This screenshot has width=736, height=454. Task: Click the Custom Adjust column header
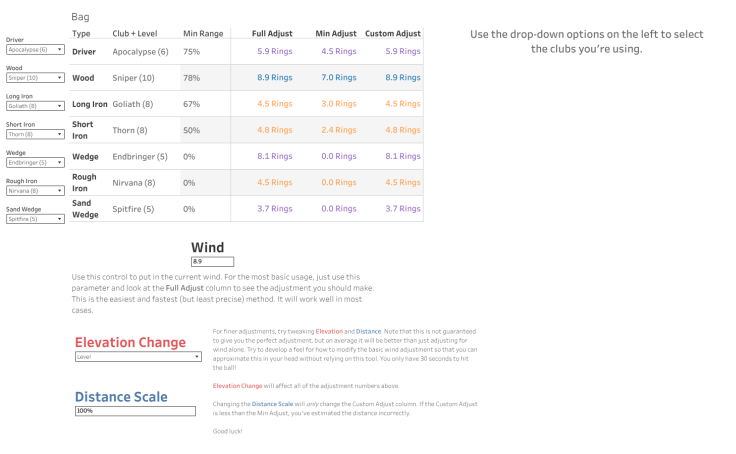(392, 34)
